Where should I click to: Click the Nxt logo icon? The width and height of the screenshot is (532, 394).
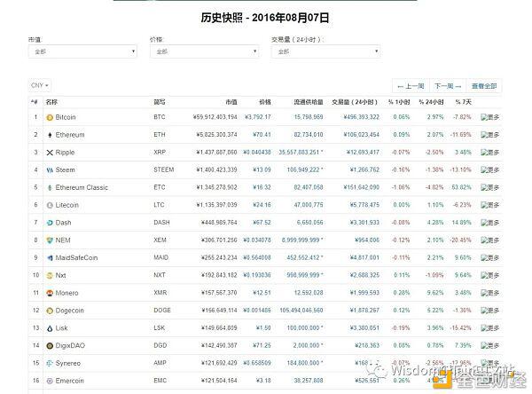click(50, 275)
